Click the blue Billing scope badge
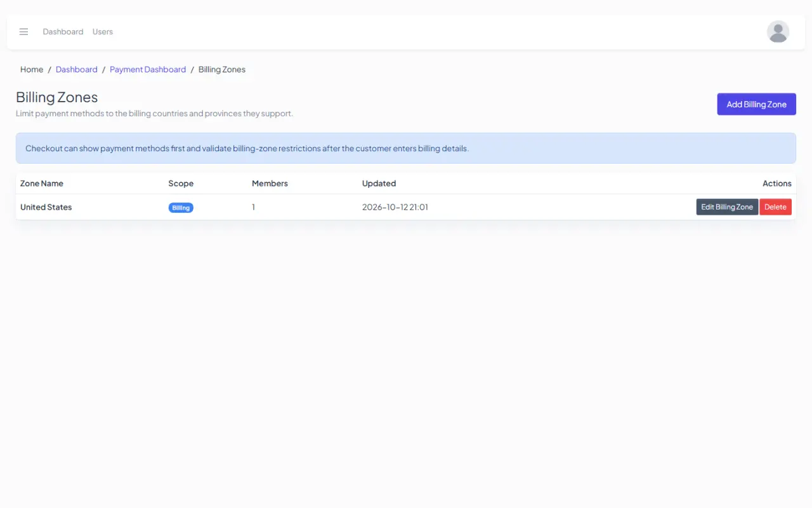The image size is (812, 508). click(x=181, y=208)
